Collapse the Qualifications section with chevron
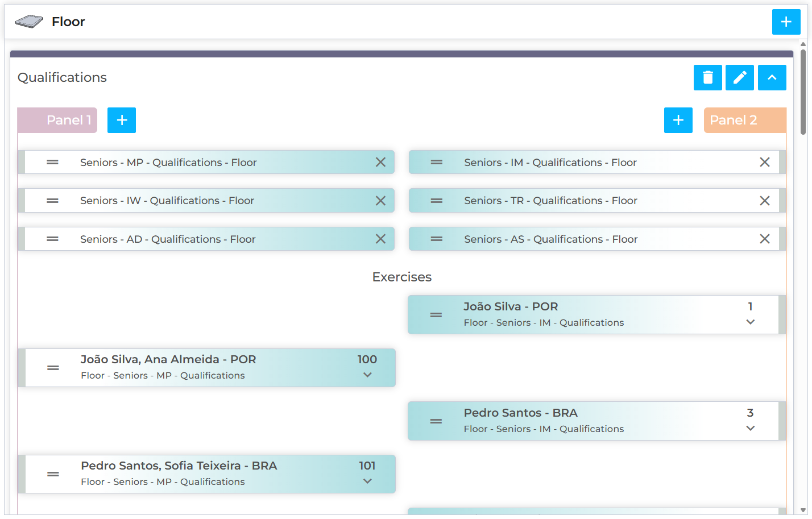Viewport: 812px width, 519px height. 772,77
